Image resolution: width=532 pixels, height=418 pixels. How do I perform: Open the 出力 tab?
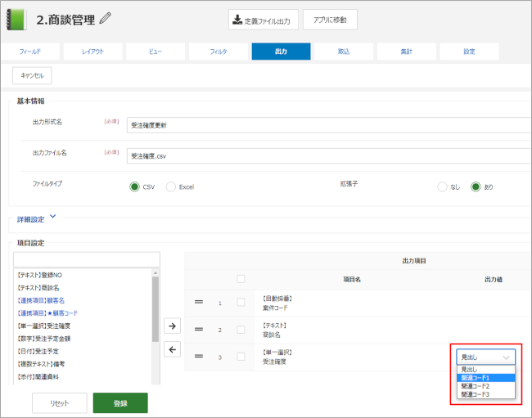point(281,52)
